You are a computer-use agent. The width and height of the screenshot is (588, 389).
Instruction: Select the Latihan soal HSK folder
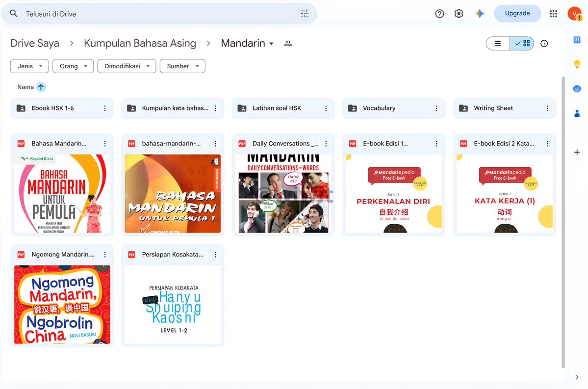click(283, 108)
